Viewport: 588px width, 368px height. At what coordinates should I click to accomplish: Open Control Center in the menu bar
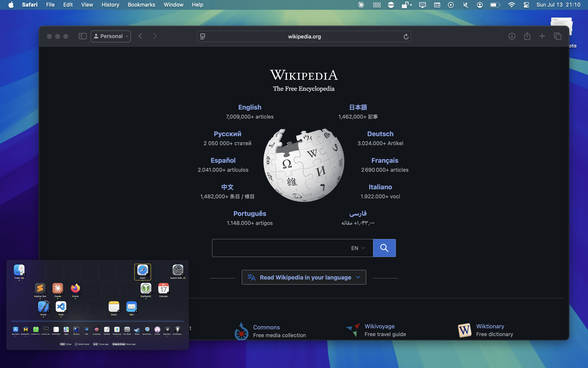click(526, 5)
